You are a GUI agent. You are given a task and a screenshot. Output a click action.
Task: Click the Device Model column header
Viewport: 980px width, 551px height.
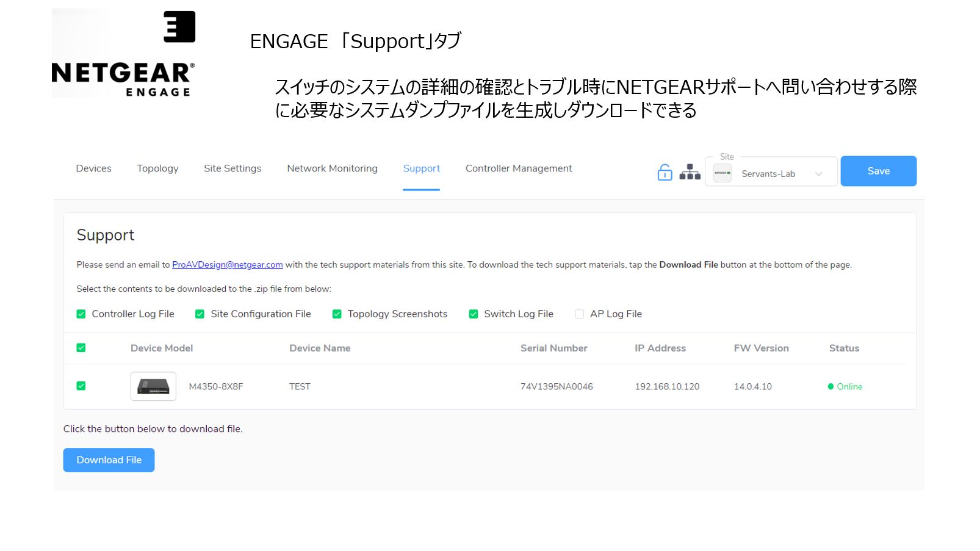[162, 348]
